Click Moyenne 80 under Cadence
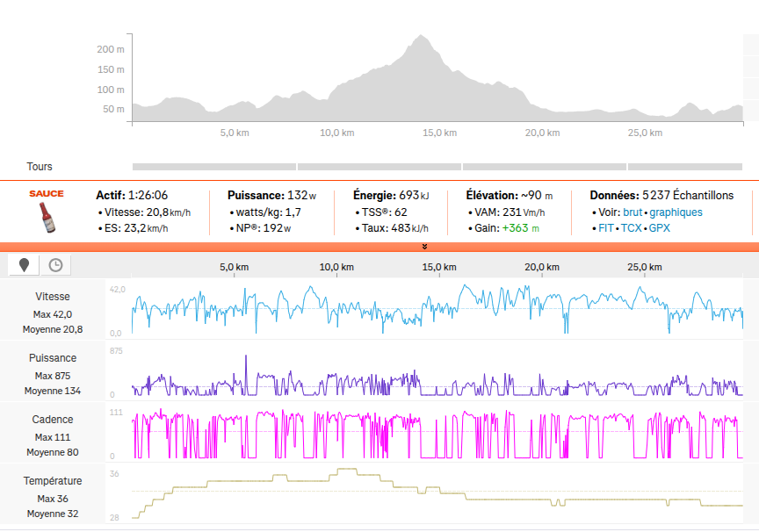The width and height of the screenshot is (759, 532). click(53, 452)
